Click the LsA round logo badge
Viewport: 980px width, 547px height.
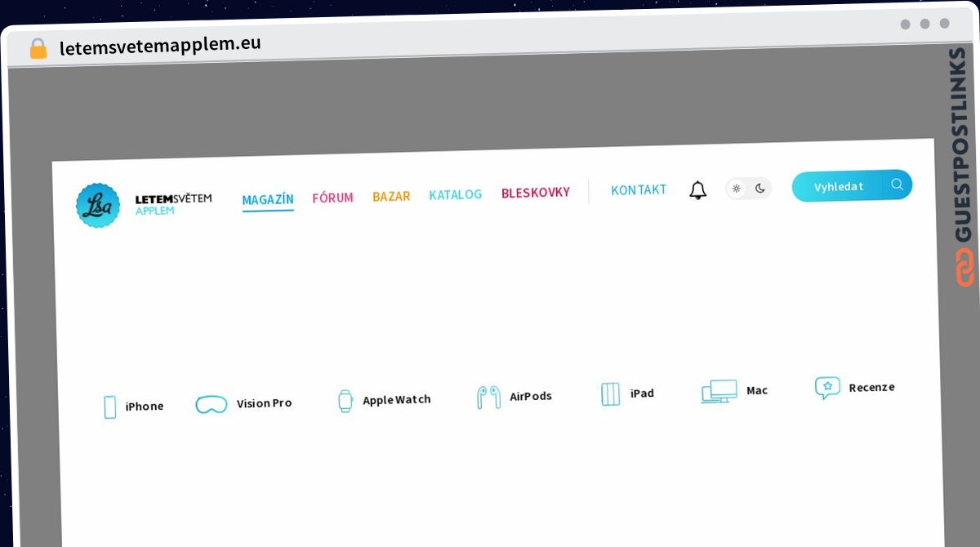(x=98, y=205)
